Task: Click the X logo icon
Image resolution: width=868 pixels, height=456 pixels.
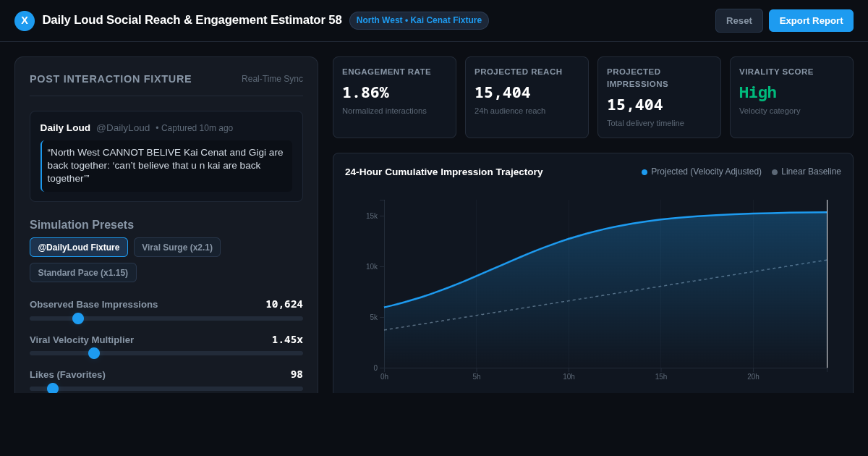Action: [25, 21]
